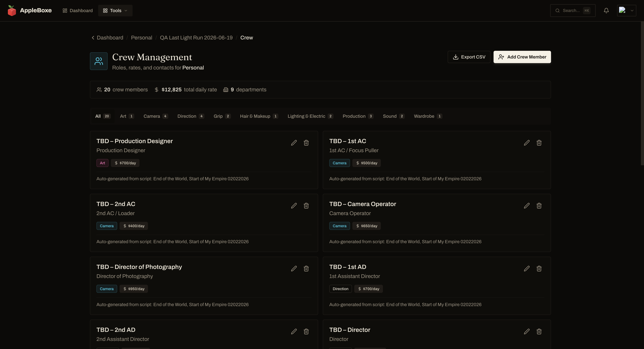Select the All 20 filter tab
This screenshot has width=644, height=349.
pyautogui.click(x=103, y=116)
